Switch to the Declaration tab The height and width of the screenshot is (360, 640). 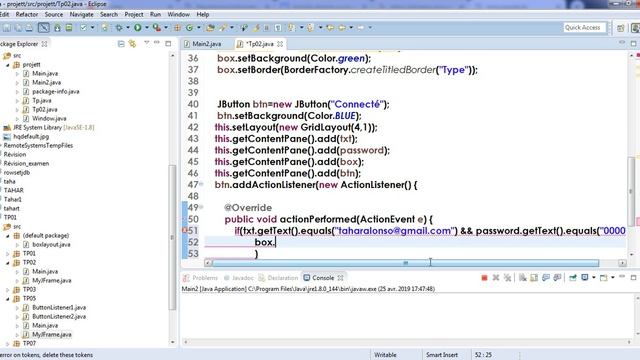click(278, 278)
